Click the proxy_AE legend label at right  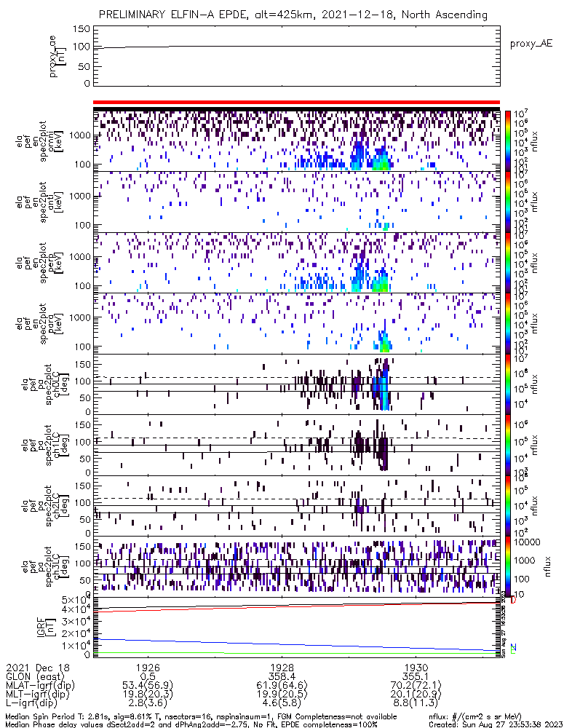532,44
